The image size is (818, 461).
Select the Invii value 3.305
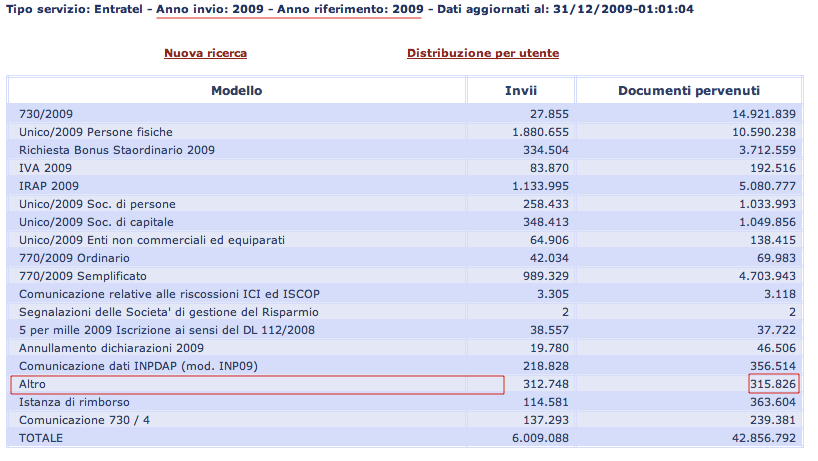point(553,294)
